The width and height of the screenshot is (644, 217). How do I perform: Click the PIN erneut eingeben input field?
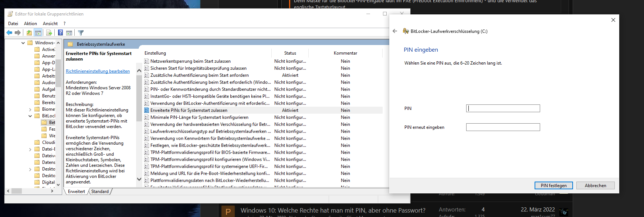[503, 127]
